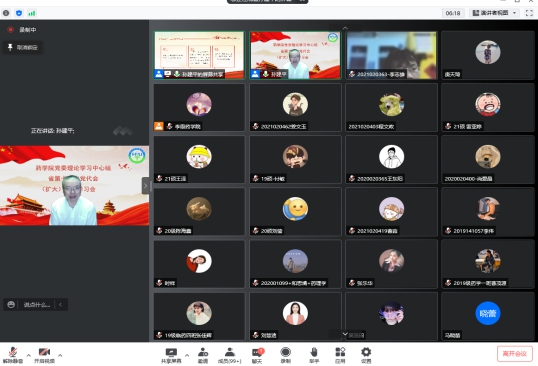Collapse the gallery with the side-panel arrow
Screen dimensions: 538x366
click(x=145, y=186)
